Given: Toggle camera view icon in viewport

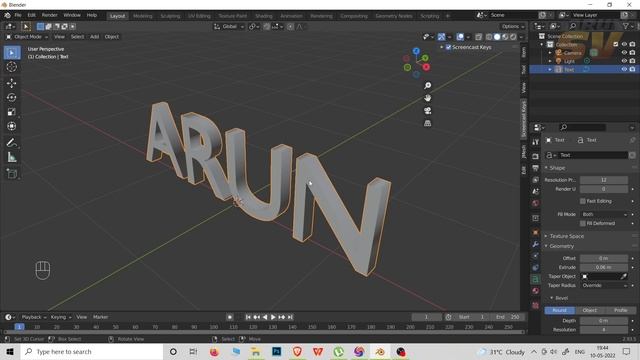Looking at the screenshot, I should coord(427,111).
